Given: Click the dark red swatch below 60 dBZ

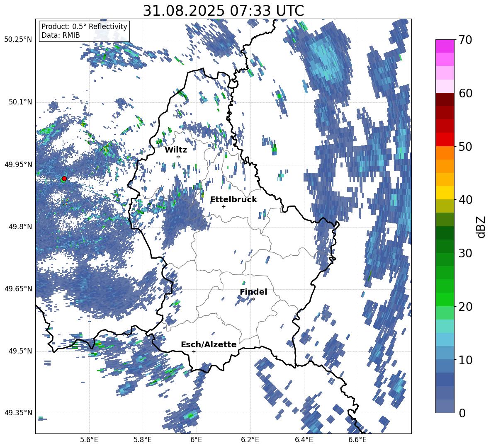Looking at the screenshot, I should click(445, 99).
